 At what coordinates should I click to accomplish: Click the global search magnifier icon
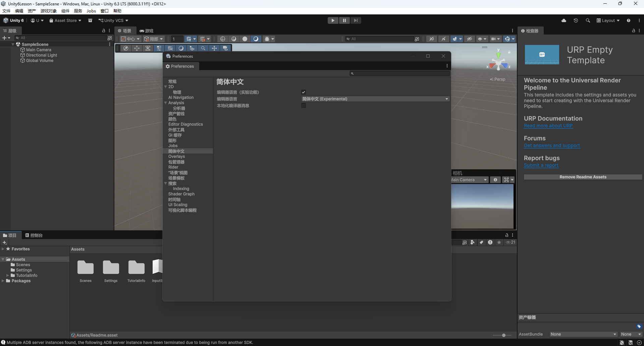point(588,20)
